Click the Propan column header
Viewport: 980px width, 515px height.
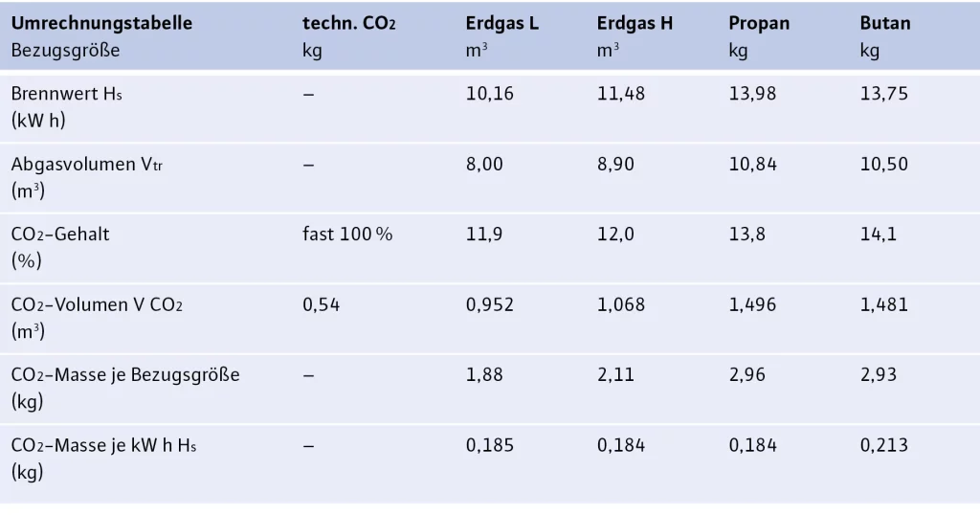click(761, 23)
